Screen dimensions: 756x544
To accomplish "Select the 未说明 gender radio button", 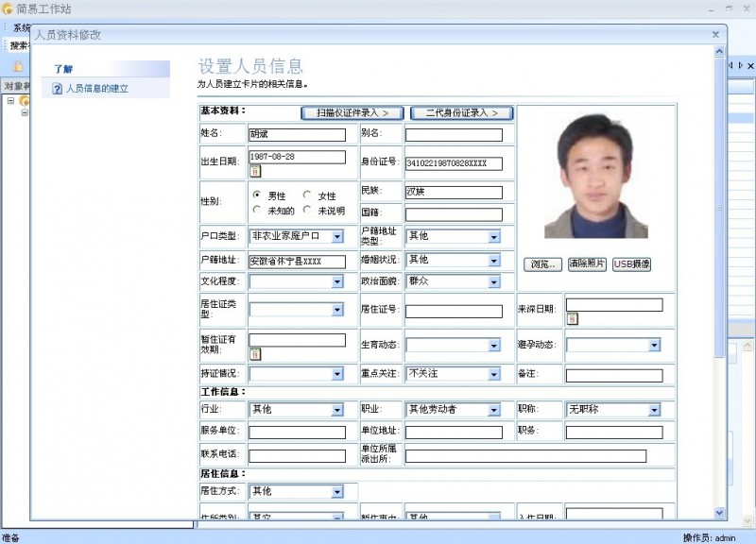I will [x=307, y=210].
